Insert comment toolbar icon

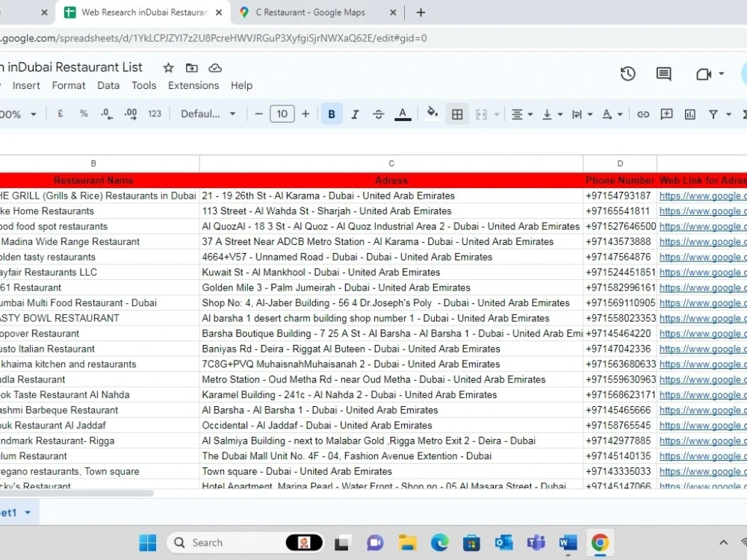(666, 114)
